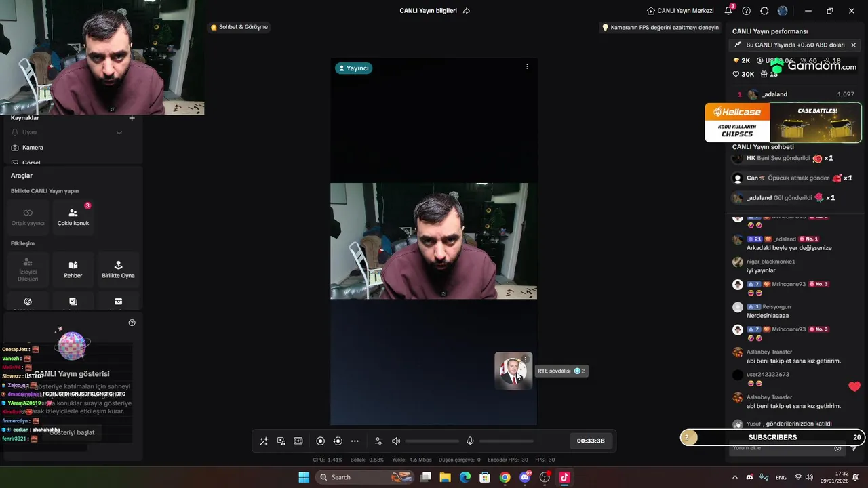Add a new source with plus icon
This screenshot has height=488, width=868.
coord(132,118)
